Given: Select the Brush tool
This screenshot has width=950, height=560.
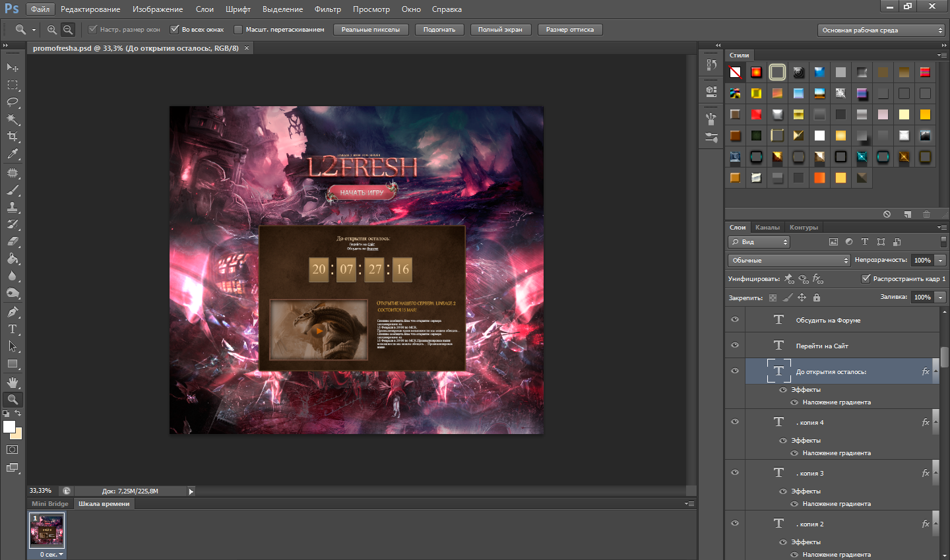Looking at the screenshot, I should (x=13, y=190).
